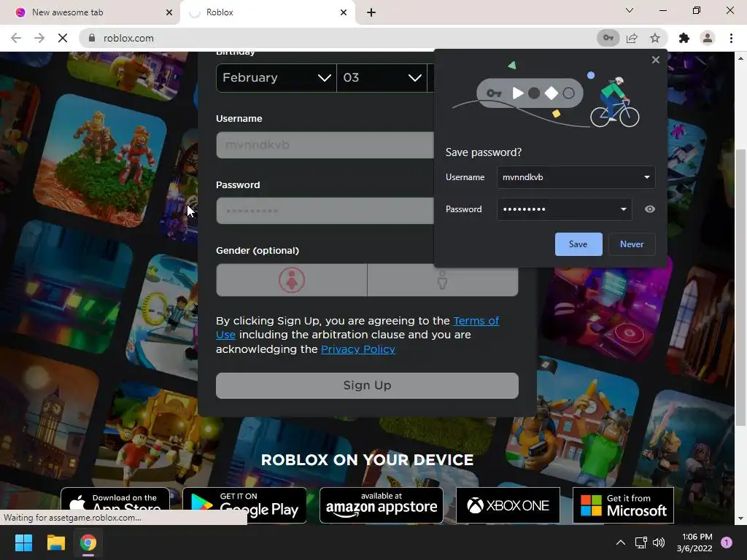Close the New awesome tab
The height and width of the screenshot is (560, 747).
[169, 12]
